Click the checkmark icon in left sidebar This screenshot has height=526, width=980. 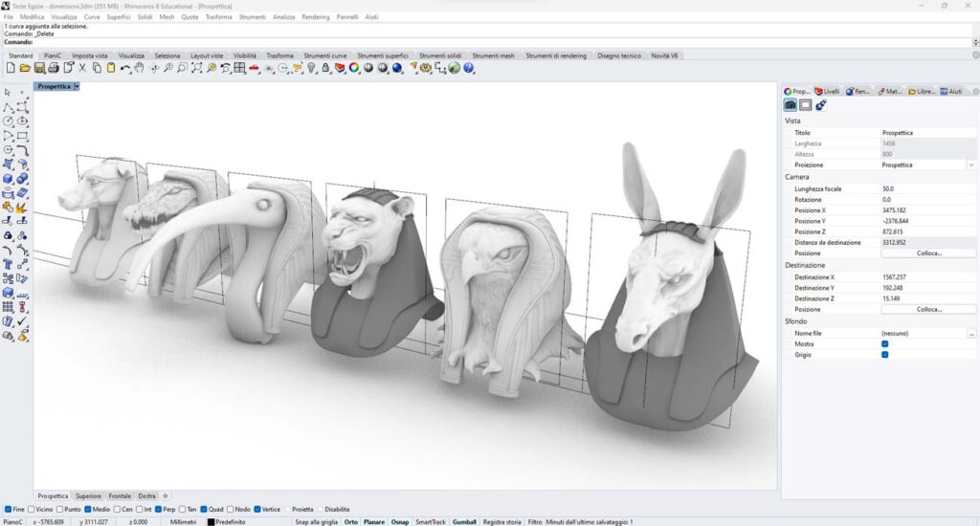[23, 321]
